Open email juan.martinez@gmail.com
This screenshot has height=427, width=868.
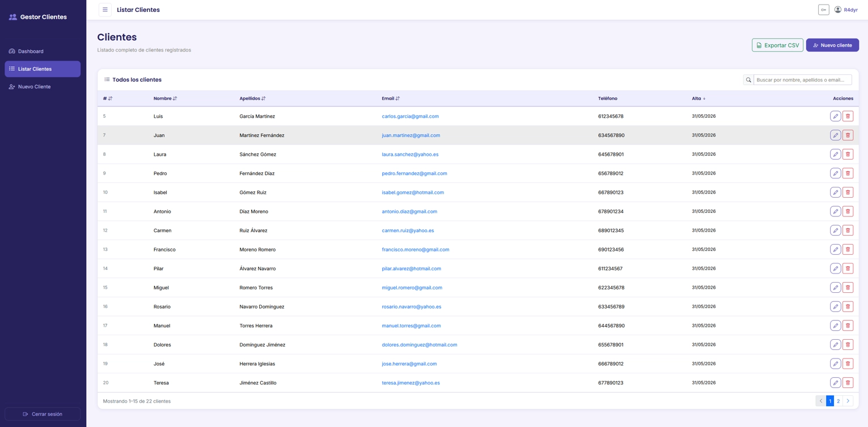click(x=411, y=135)
